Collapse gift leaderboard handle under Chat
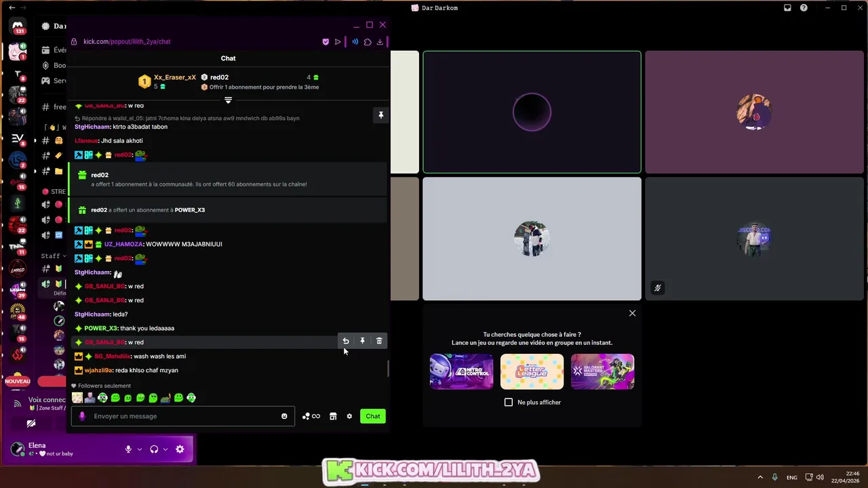The width and height of the screenshot is (868, 488). [x=228, y=100]
